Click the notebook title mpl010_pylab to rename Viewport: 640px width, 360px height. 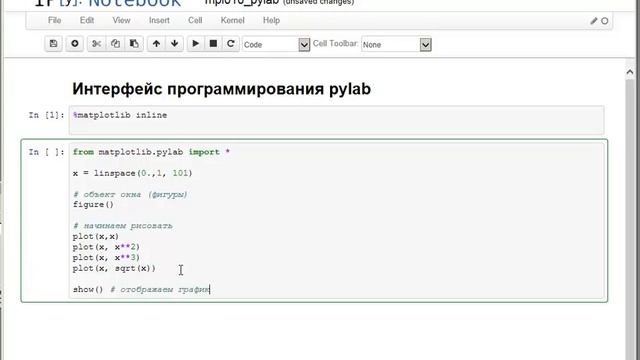(x=242, y=2)
